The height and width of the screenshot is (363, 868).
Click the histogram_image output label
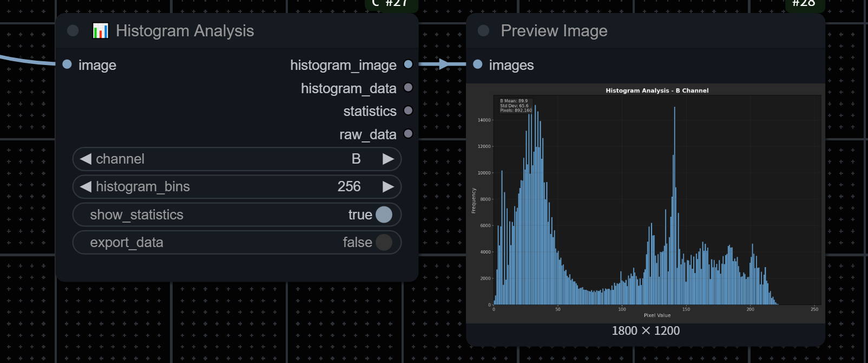pyautogui.click(x=343, y=65)
